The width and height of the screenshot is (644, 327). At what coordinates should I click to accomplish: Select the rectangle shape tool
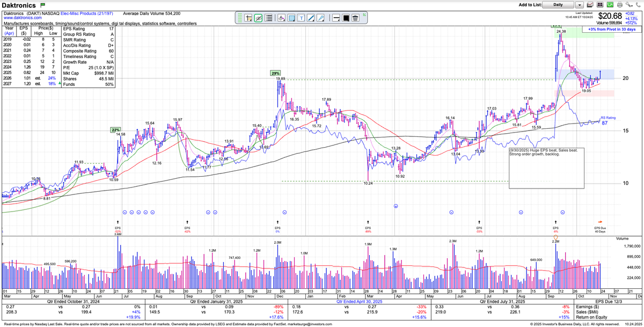coord(291,18)
